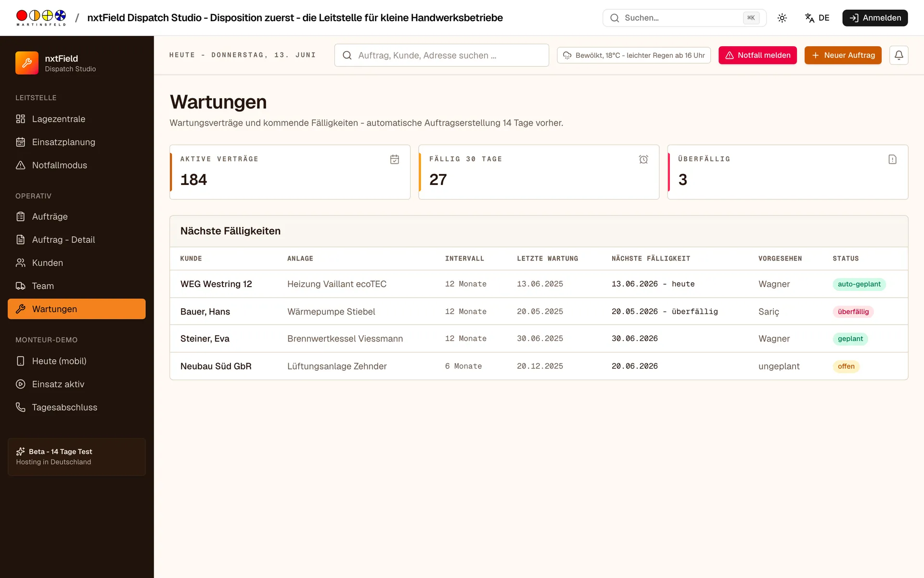Screen dimensions: 924x578
Task: Click the Intervall column header
Action: tap(464, 259)
